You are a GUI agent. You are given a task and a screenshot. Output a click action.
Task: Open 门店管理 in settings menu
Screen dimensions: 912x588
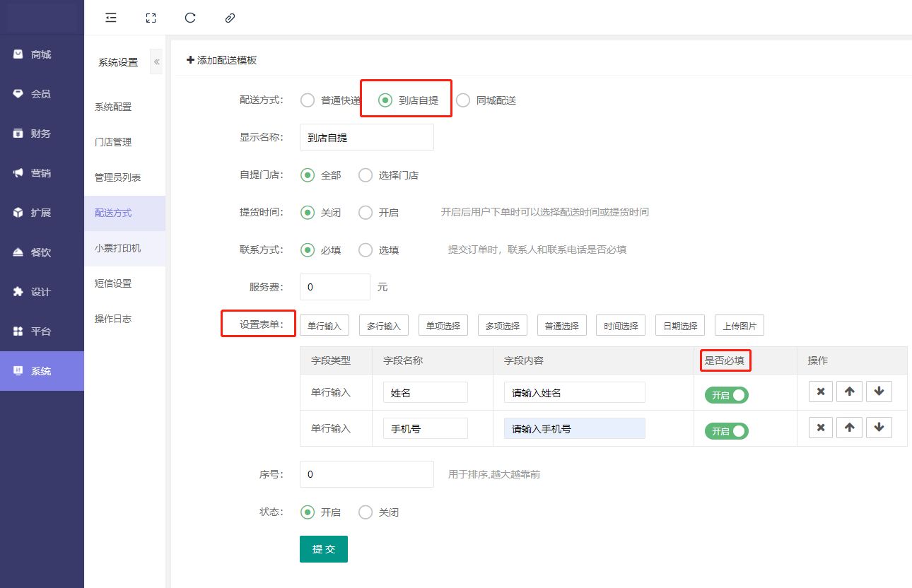click(113, 142)
